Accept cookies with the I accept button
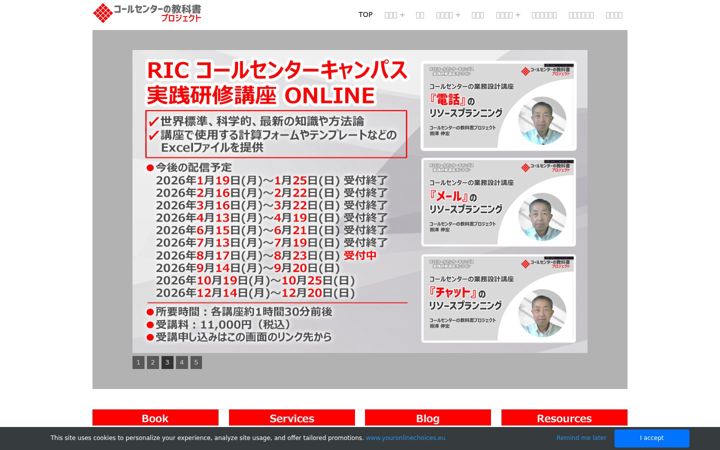The height and width of the screenshot is (450, 720). 652,438
